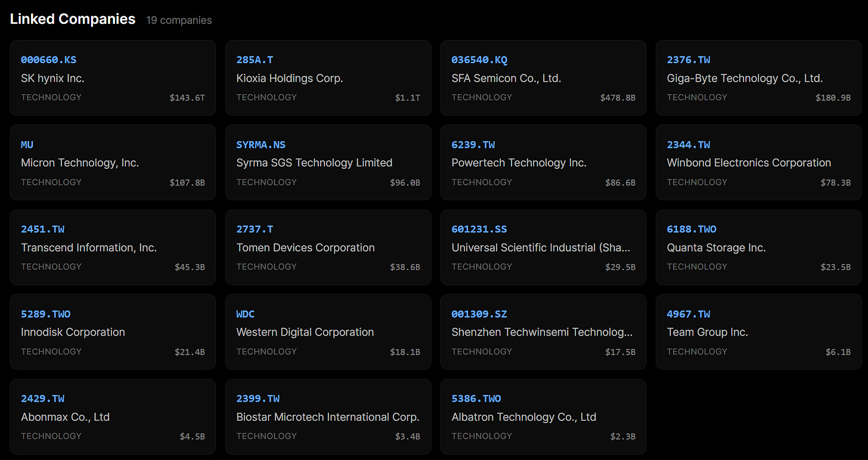
Task: Click ticker symbol 5386.TWO
Action: [x=476, y=399]
